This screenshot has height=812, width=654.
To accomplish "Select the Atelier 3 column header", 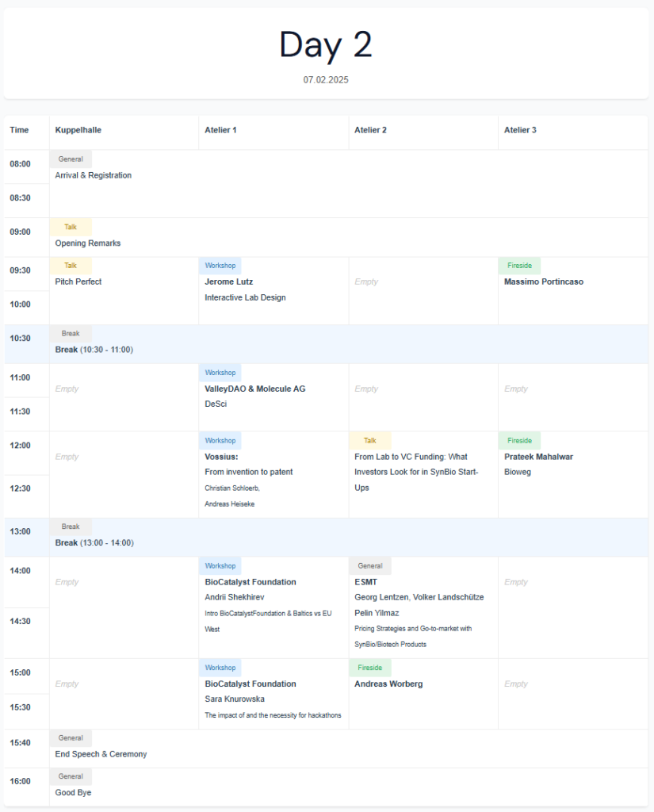I will 520,130.
